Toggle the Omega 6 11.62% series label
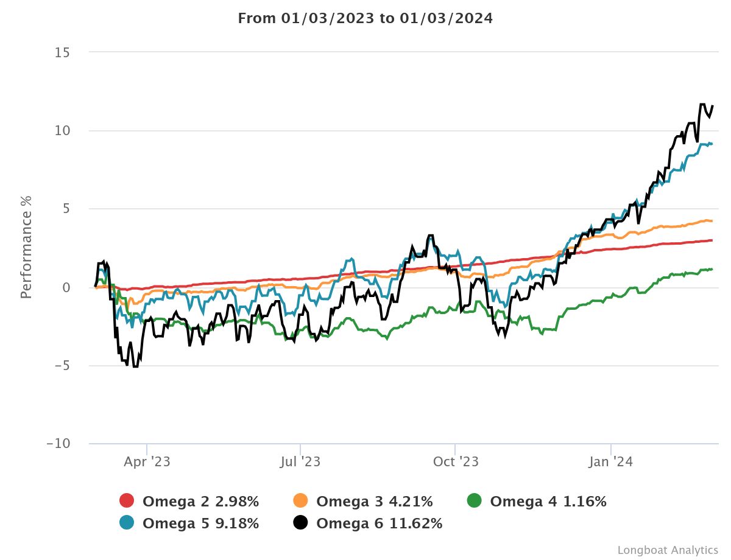The width and height of the screenshot is (731, 560). (380, 523)
